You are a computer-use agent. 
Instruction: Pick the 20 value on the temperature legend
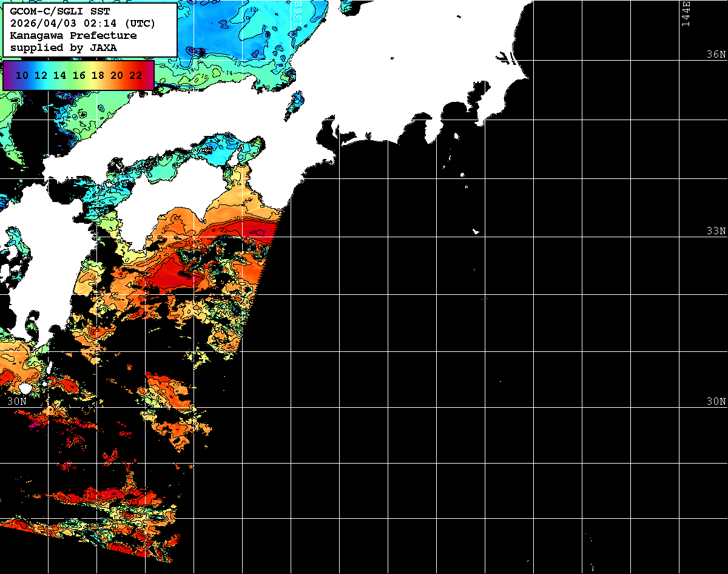point(117,76)
